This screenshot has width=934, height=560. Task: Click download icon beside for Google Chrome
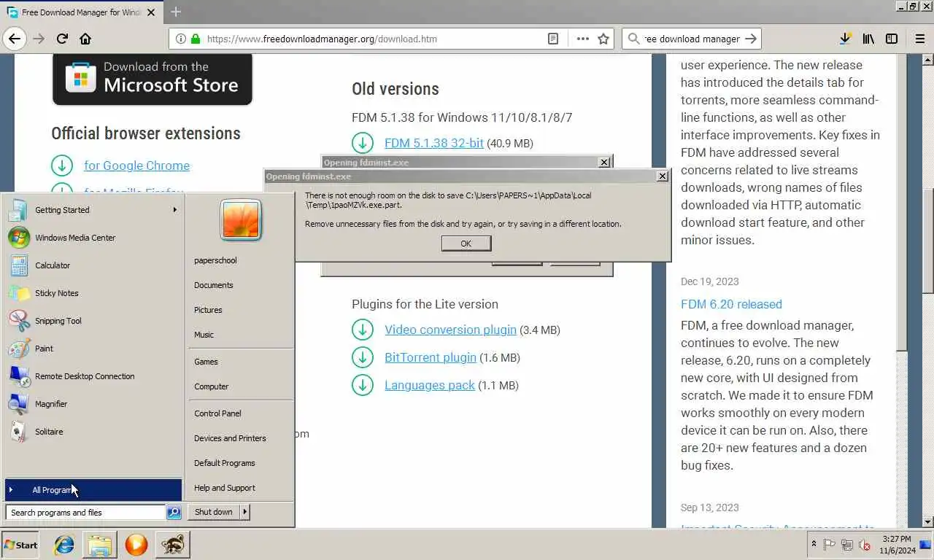pyautogui.click(x=62, y=166)
